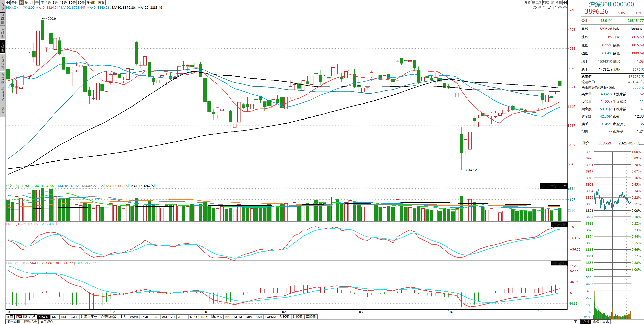The height and width of the screenshot is (324, 644).
Task: Switch to 60分 minute chart
Action: pos(81,2)
